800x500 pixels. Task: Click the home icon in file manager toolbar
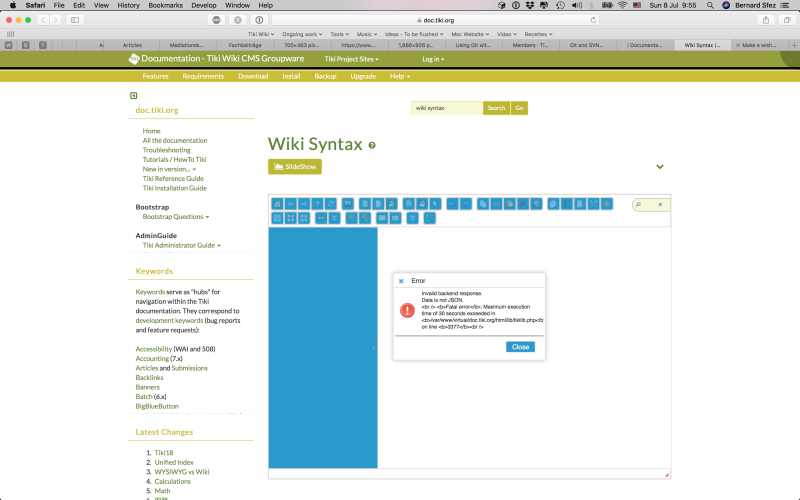278,204
